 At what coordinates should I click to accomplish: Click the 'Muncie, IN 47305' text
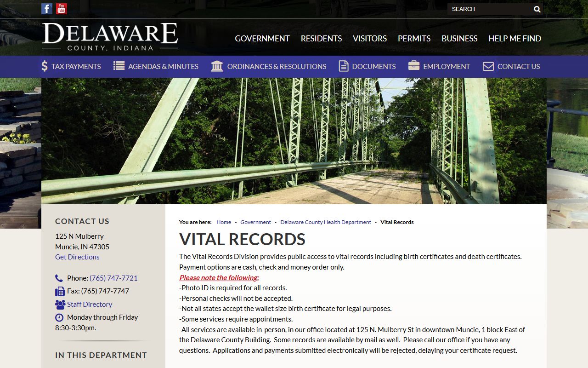tap(82, 247)
